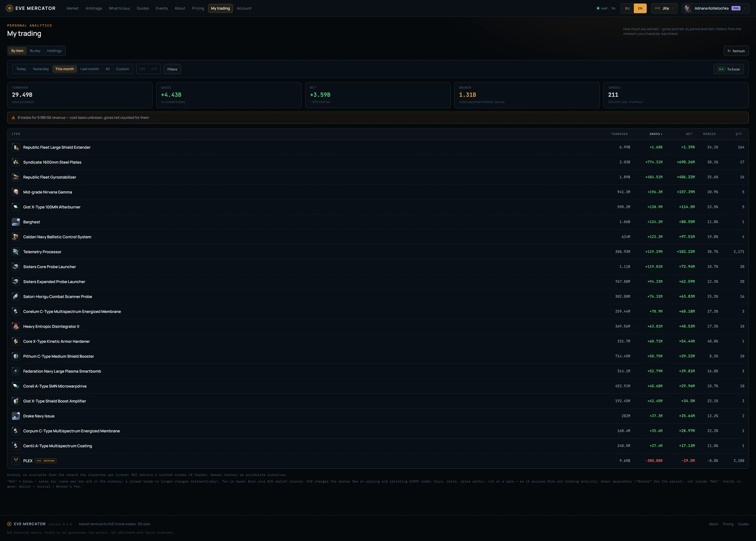756x541 pixels.
Task: Click the Satori-Horigu Combat Scanner Probe icon
Action: (x=16, y=297)
